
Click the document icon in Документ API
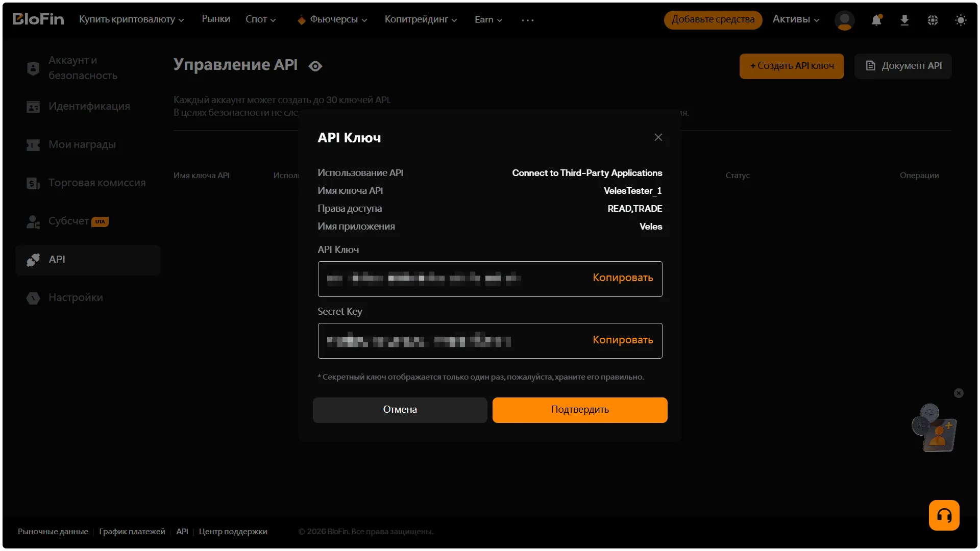pos(871,66)
